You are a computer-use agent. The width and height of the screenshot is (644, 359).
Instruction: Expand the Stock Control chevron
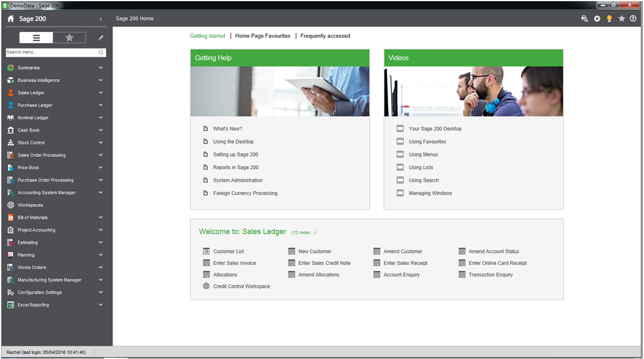click(x=101, y=143)
